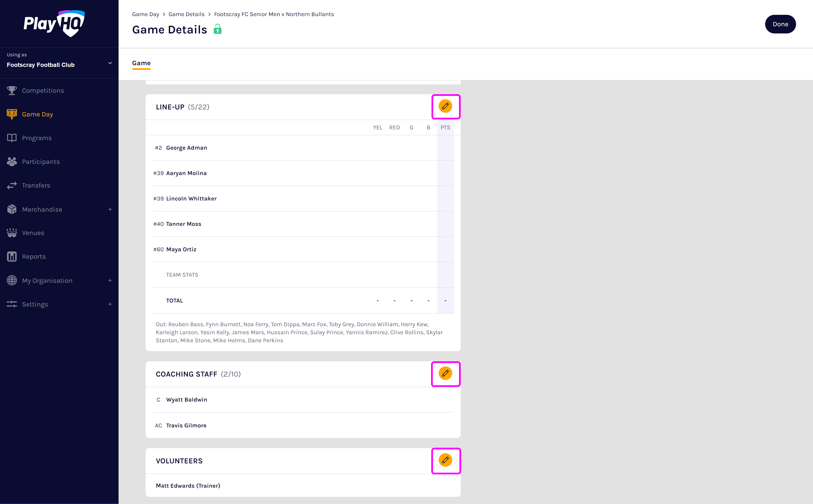Click the Reports chart icon
Screen dimensions: 813x504
point(12,256)
